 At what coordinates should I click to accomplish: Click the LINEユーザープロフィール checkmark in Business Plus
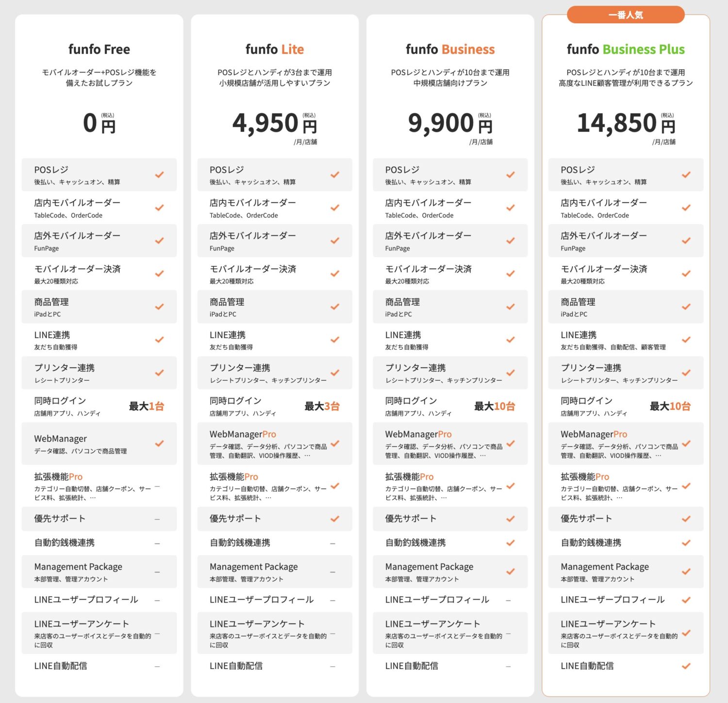pos(686,600)
